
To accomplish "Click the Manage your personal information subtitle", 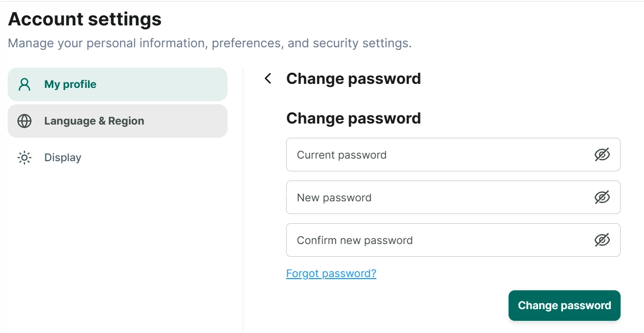I will pos(210,43).
